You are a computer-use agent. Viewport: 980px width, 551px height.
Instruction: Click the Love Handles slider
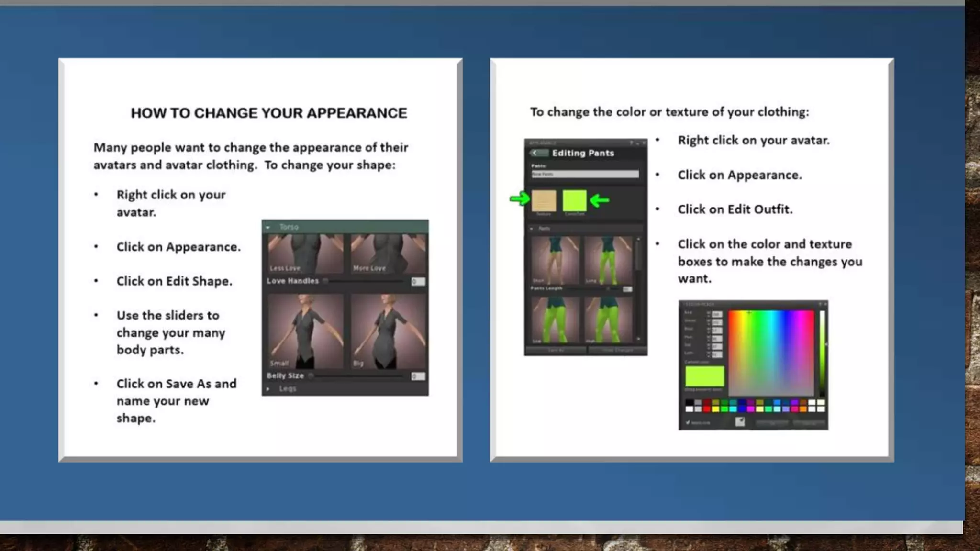pyautogui.click(x=325, y=281)
